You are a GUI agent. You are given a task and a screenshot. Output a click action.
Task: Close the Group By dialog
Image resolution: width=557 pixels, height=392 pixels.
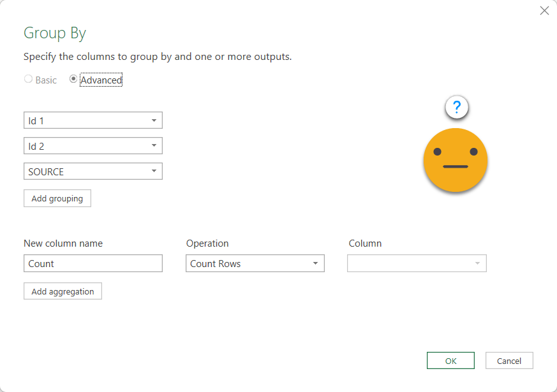[x=544, y=11]
